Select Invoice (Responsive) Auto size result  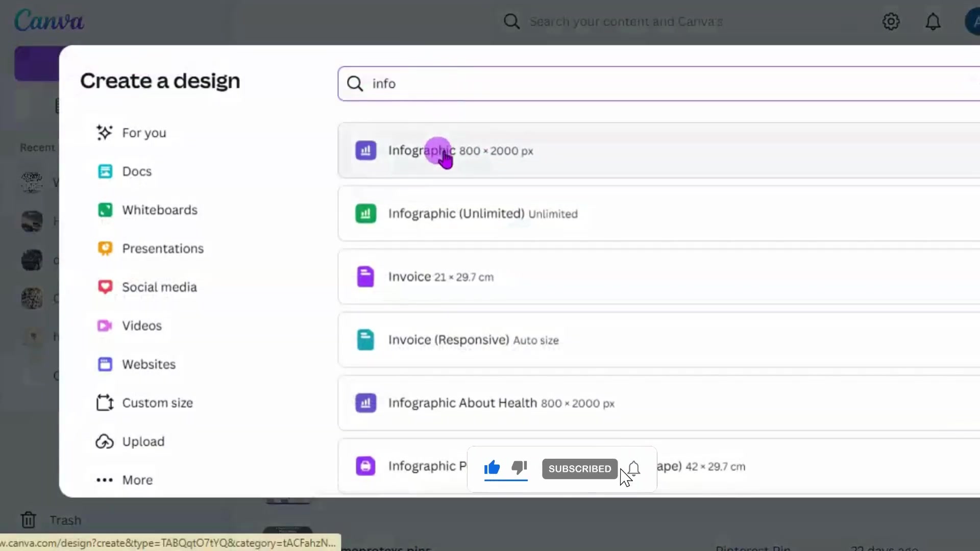tap(658, 340)
